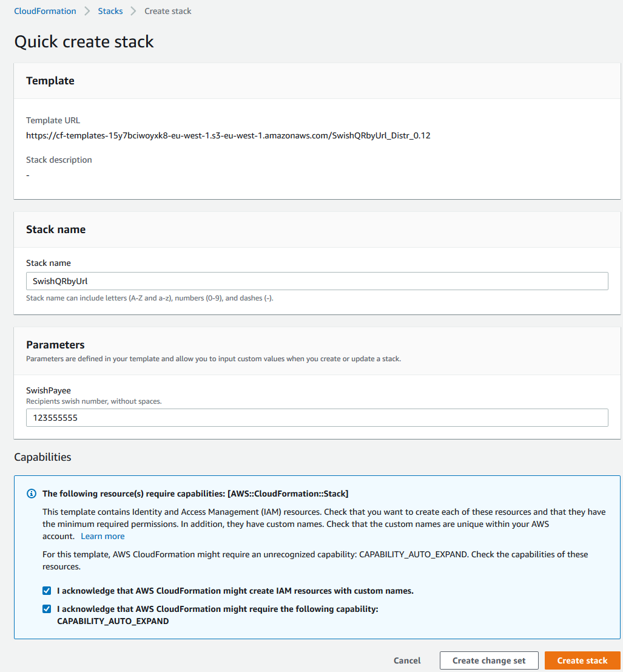Cancel the stack creation

coord(407,660)
